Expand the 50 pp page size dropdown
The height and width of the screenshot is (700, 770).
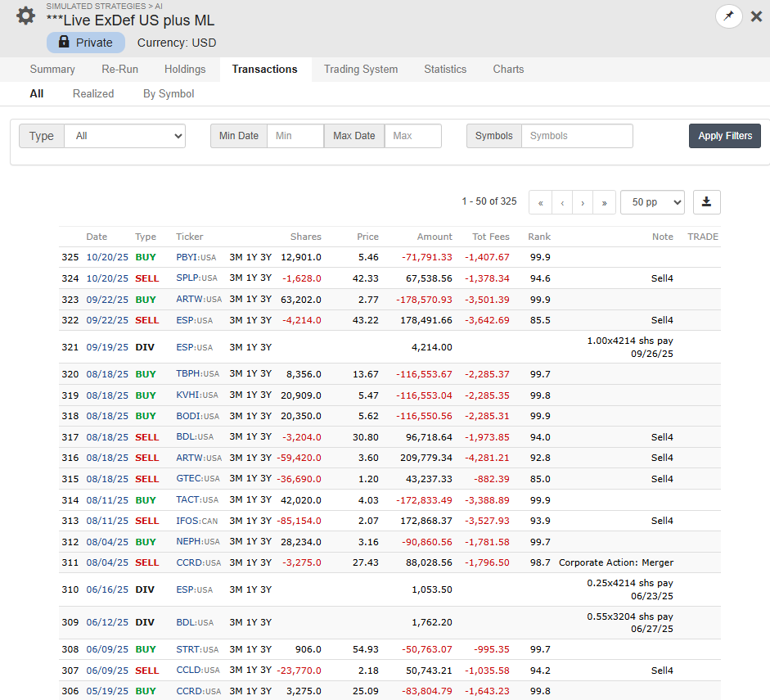[652, 202]
